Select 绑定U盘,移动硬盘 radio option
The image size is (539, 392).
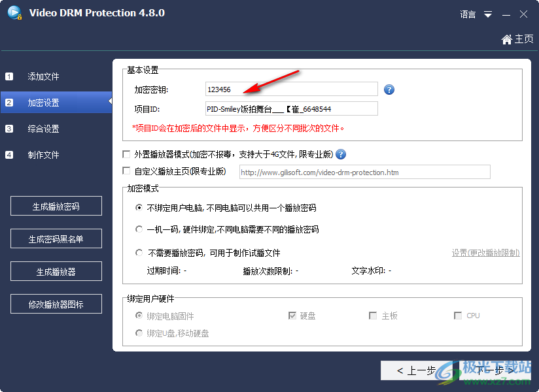tap(139, 333)
